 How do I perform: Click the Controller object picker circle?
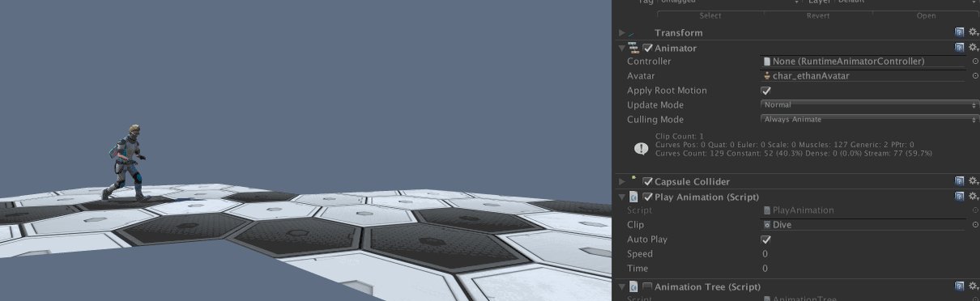974,61
